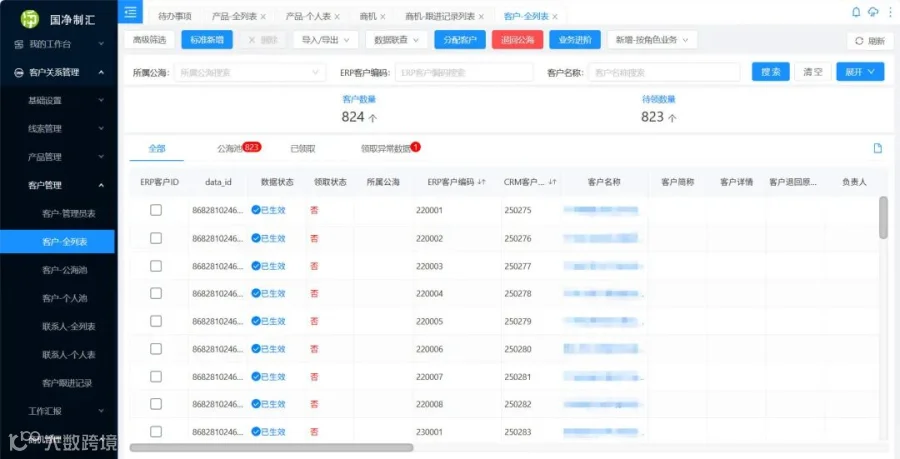Open 联系人-全列表 in the sidebar

[x=68, y=326]
